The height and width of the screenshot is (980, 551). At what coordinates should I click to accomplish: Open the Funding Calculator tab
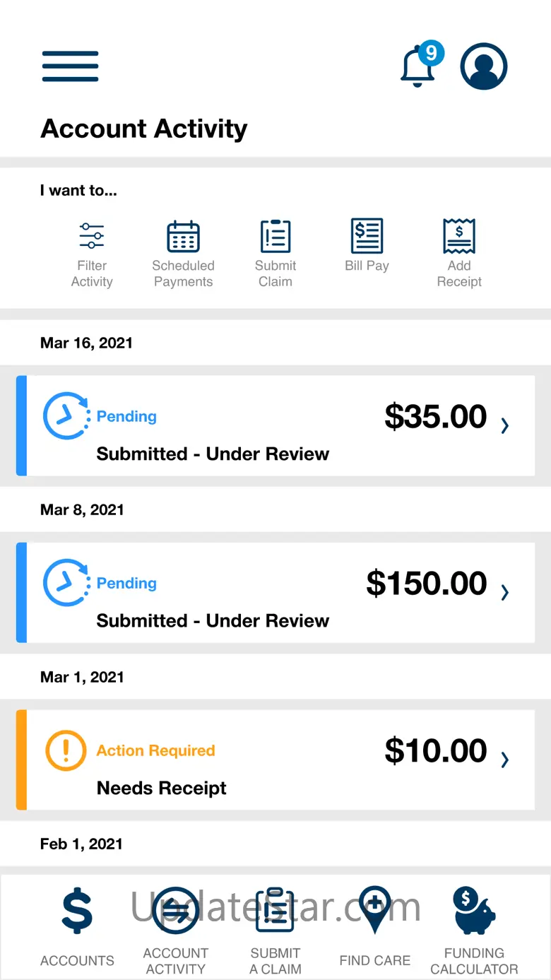(x=474, y=927)
